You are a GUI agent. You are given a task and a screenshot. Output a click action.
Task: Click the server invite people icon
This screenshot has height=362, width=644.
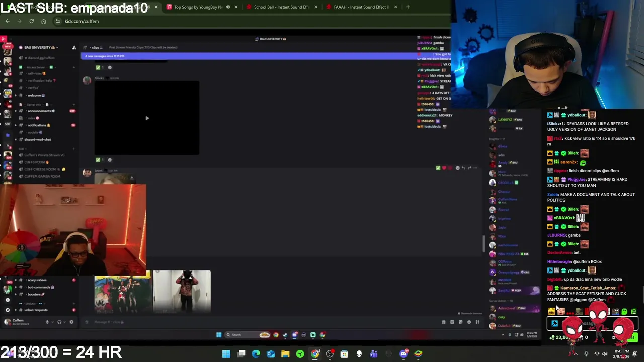click(x=74, y=47)
